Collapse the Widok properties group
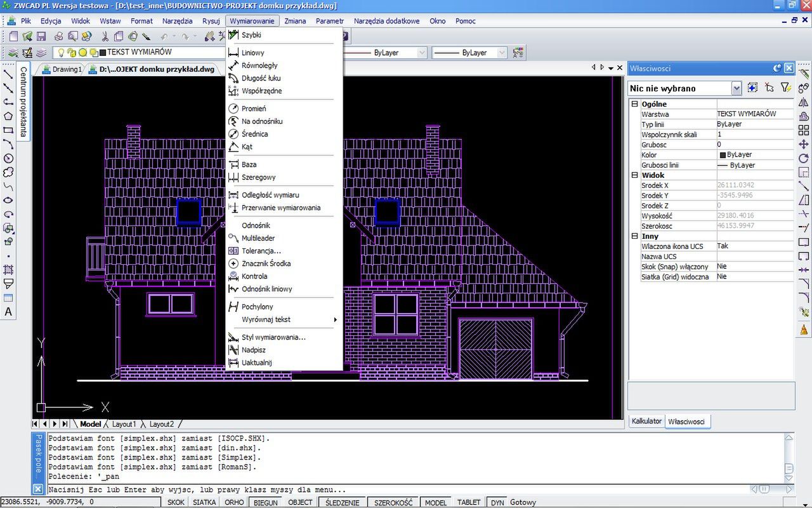 click(634, 175)
